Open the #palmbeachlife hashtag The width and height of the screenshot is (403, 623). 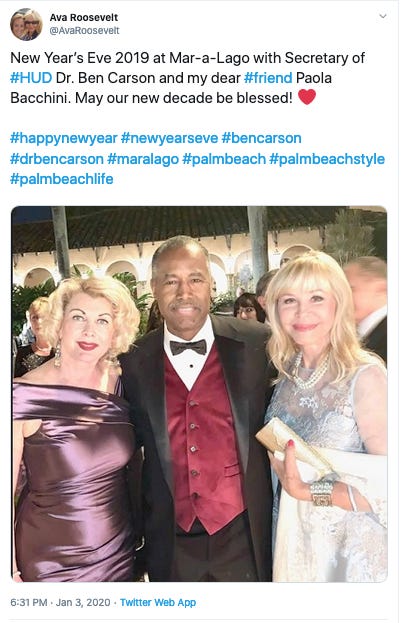pos(62,179)
